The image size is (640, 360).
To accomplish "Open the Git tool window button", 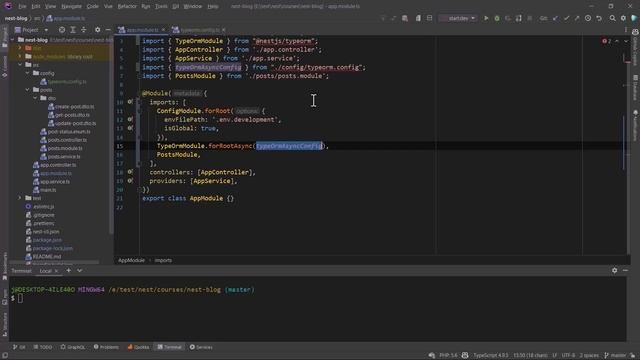I will 19,347.
